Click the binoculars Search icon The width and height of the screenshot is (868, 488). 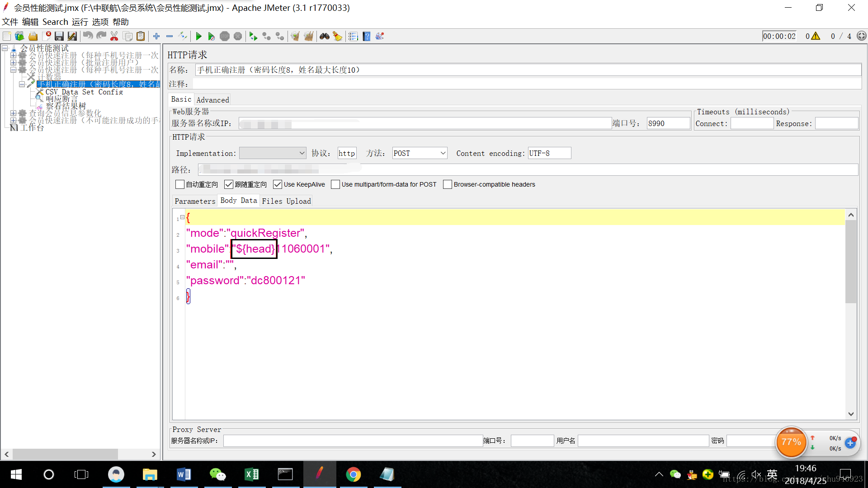[x=324, y=36]
